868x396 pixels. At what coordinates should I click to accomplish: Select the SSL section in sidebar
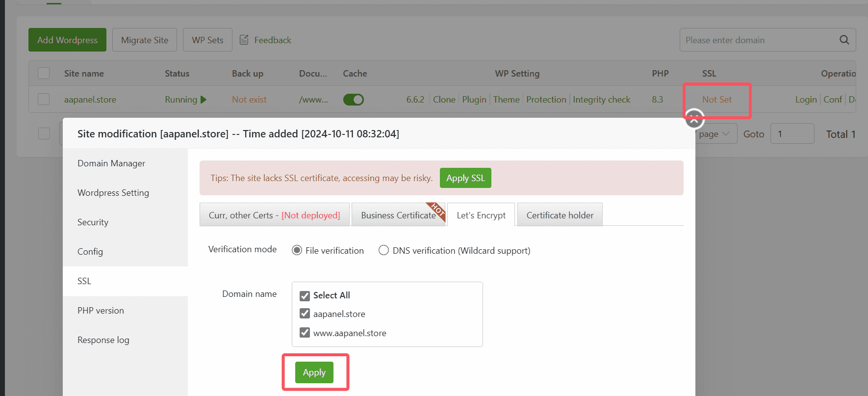coord(125,281)
